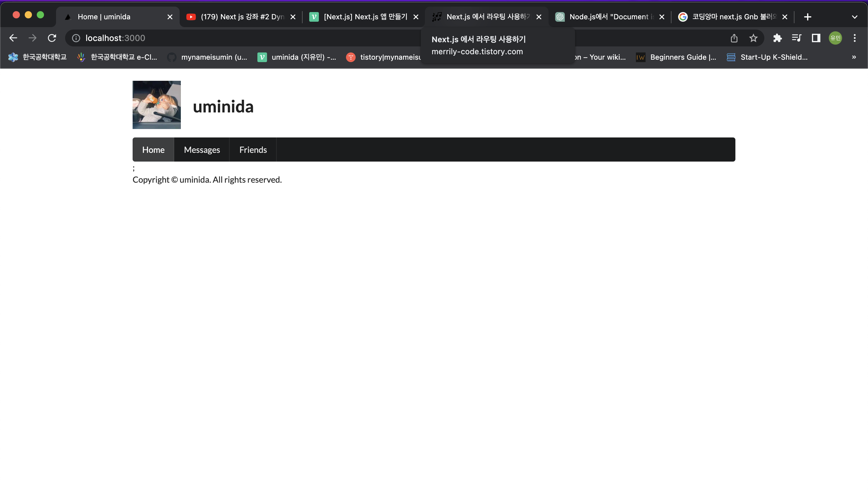The height and width of the screenshot is (501, 868).
Task: Toggle the browser side panel icon
Action: click(x=816, y=38)
